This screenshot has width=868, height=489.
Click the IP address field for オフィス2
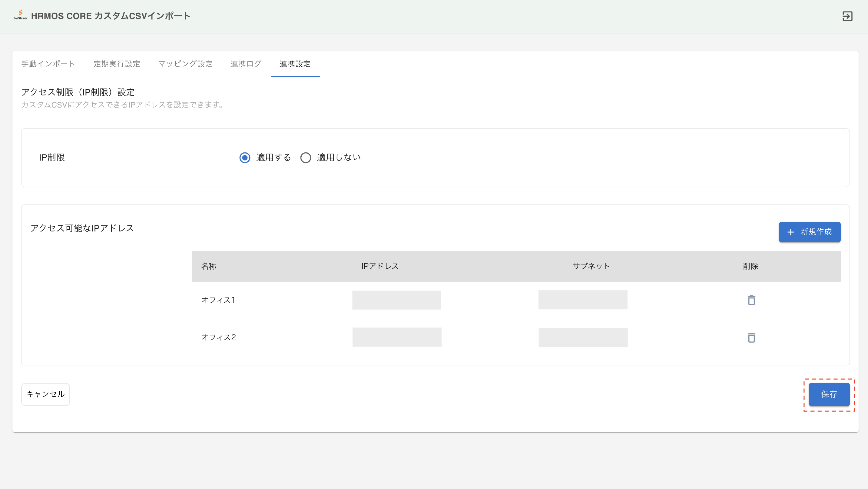pos(397,337)
